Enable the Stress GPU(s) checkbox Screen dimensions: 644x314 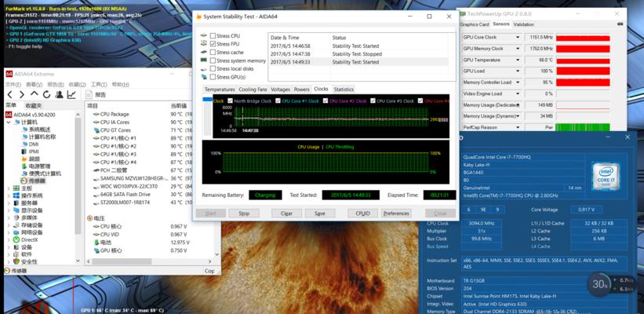pyautogui.click(x=213, y=77)
